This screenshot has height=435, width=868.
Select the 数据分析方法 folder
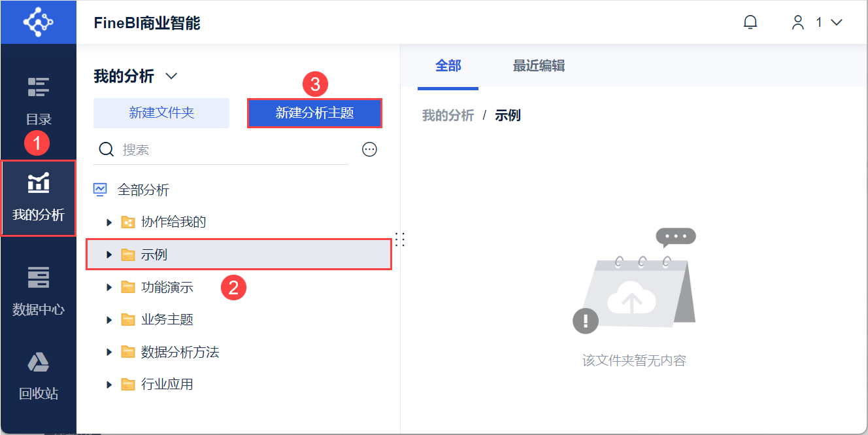click(x=180, y=353)
